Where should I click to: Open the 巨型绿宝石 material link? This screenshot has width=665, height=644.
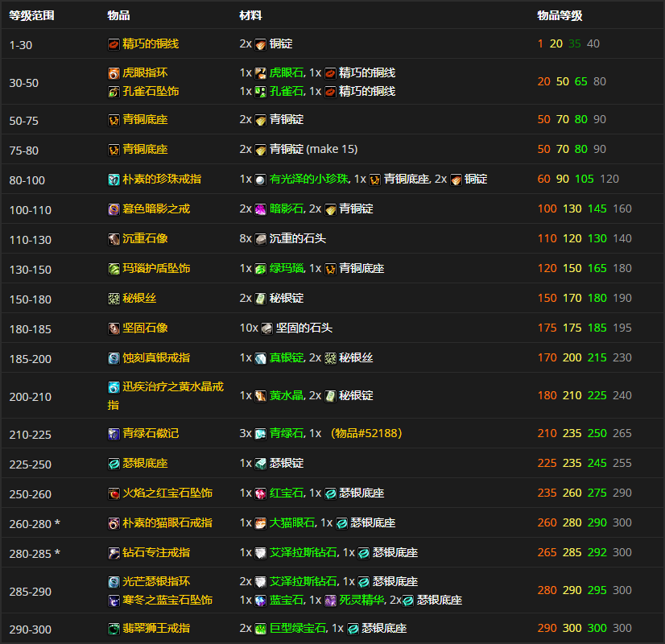point(297,628)
